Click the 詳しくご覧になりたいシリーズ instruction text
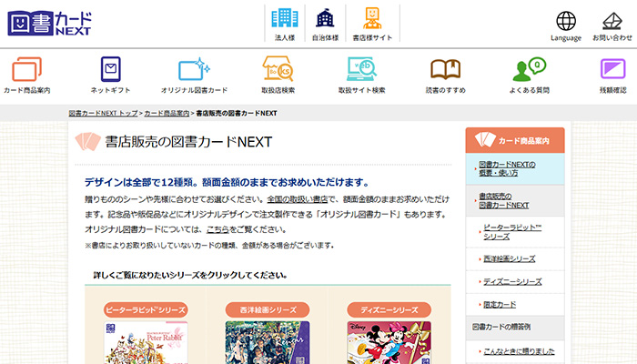This screenshot has height=364, width=637. 190,276
